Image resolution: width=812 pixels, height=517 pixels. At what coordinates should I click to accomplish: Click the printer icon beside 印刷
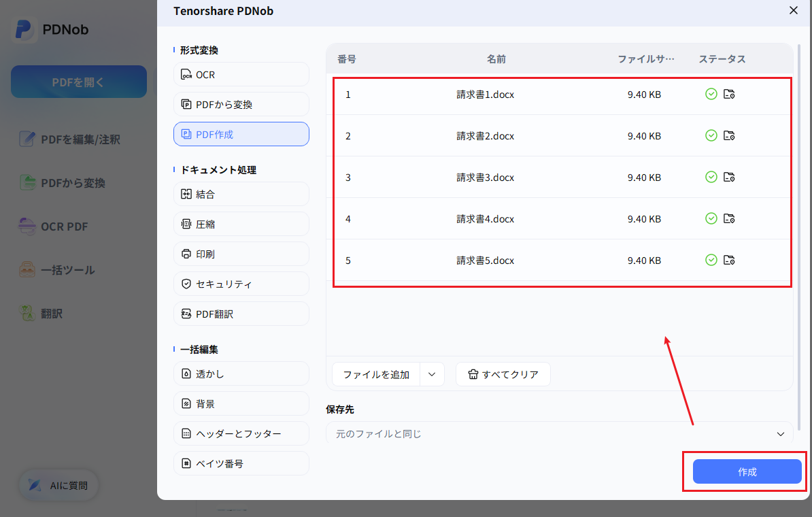click(186, 254)
